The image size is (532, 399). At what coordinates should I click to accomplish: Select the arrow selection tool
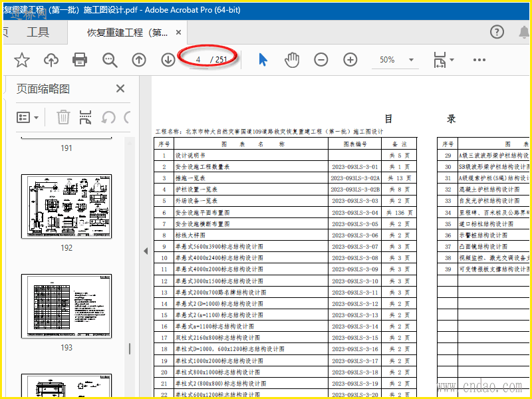tap(263, 60)
